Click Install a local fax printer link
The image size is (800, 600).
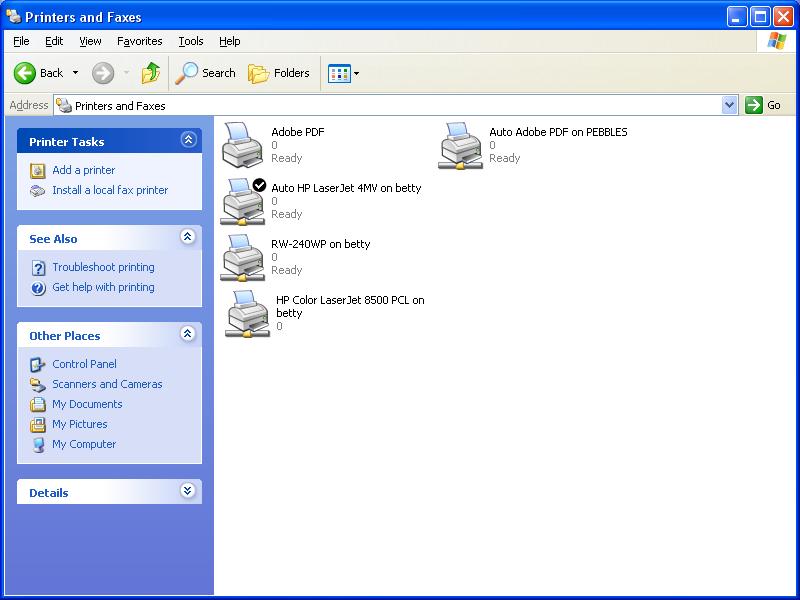tap(110, 190)
